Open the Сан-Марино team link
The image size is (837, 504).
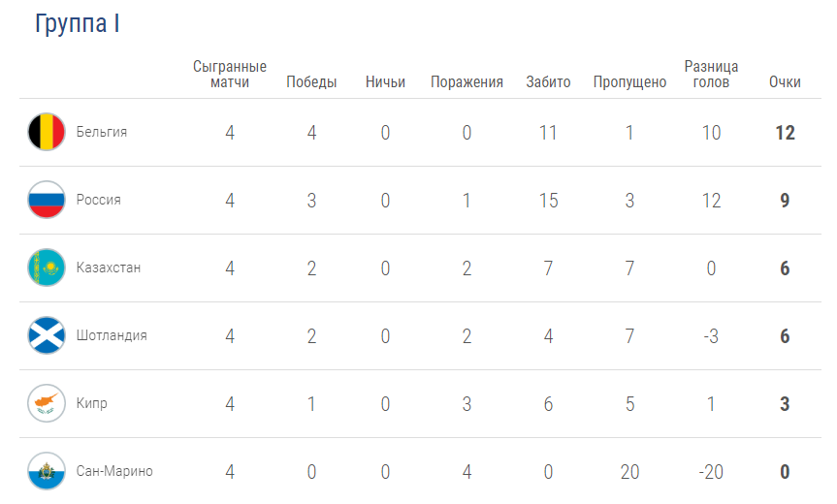pyautogui.click(x=114, y=471)
